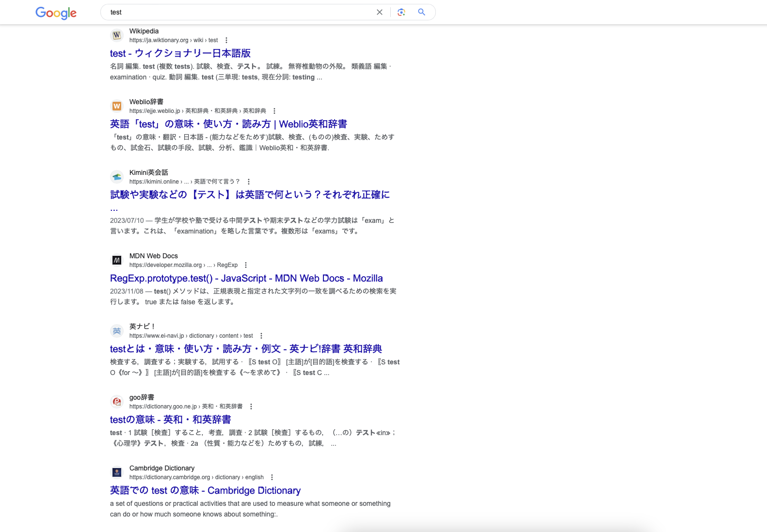This screenshot has height=532, width=767.
Task: Click into the search field containing test
Action: coord(240,12)
